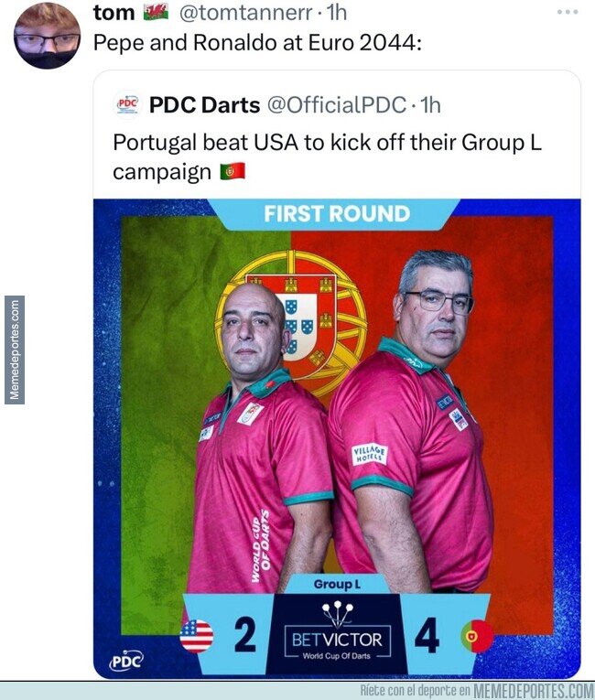Viewport: 595px width, 700px height.
Task: Click the Group L label
Action: [337, 585]
